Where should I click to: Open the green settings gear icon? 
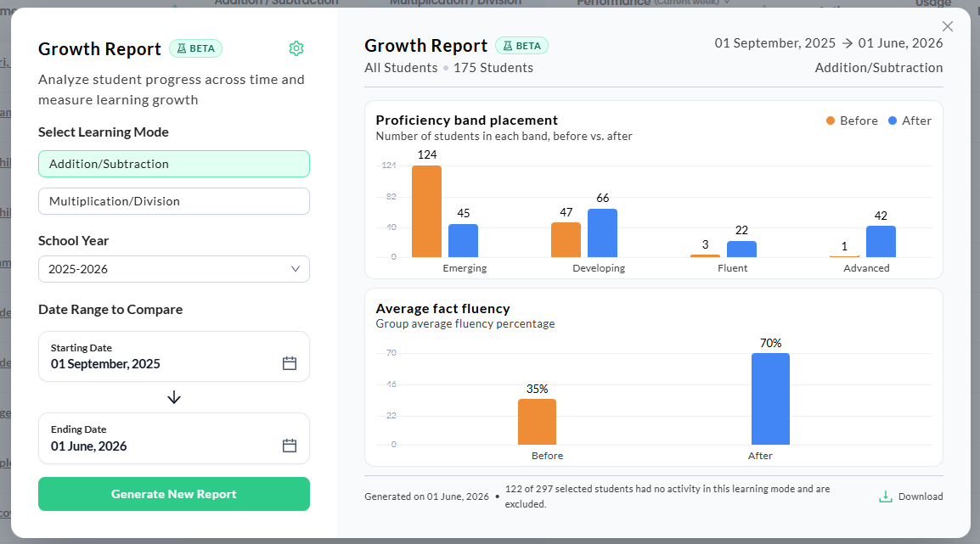(296, 48)
